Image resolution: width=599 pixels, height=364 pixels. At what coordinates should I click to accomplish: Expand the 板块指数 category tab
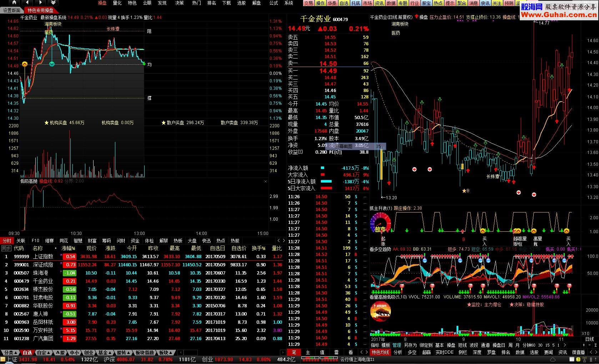point(145,353)
